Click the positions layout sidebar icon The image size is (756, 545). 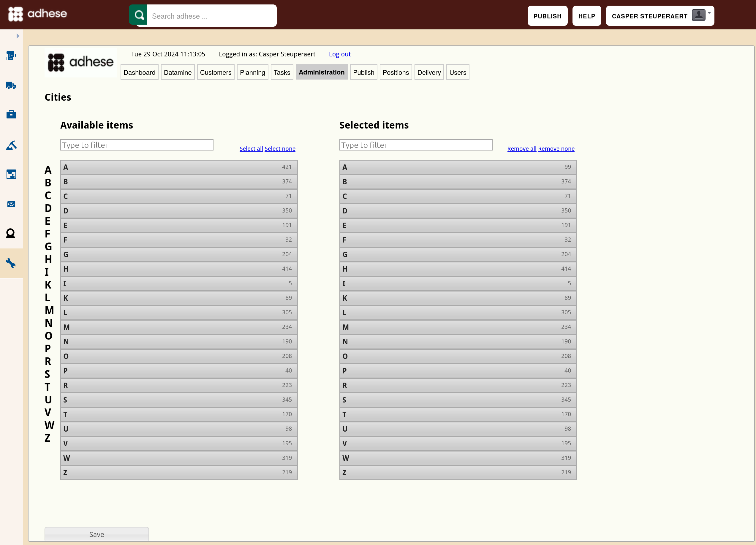[11, 174]
